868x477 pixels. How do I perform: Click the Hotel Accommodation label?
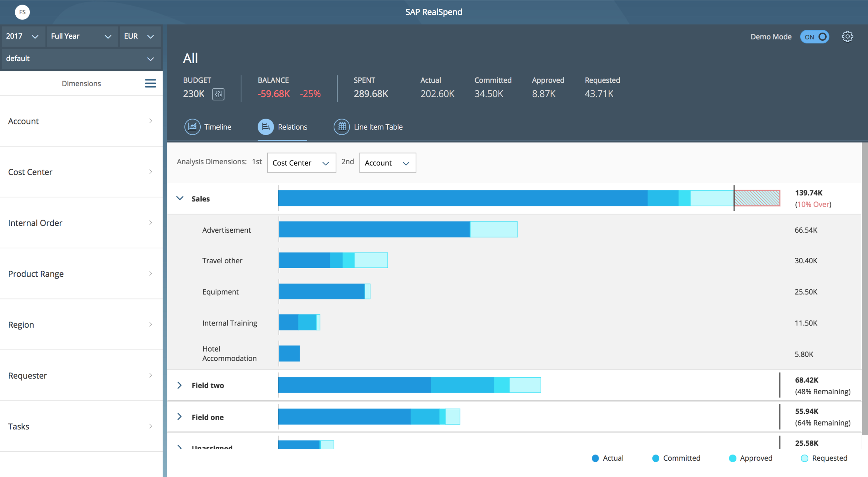tap(229, 354)
